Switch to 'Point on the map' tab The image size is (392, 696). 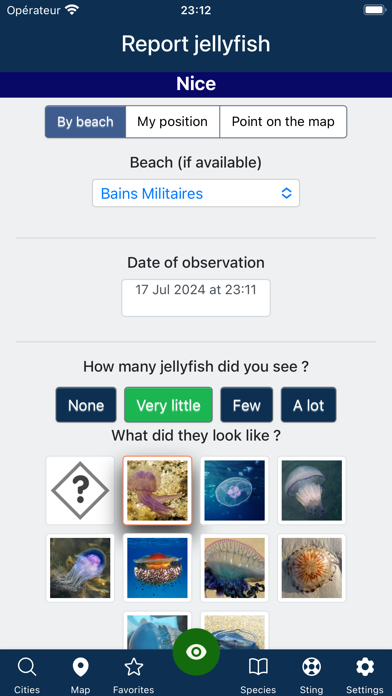[x=283, y=122]
